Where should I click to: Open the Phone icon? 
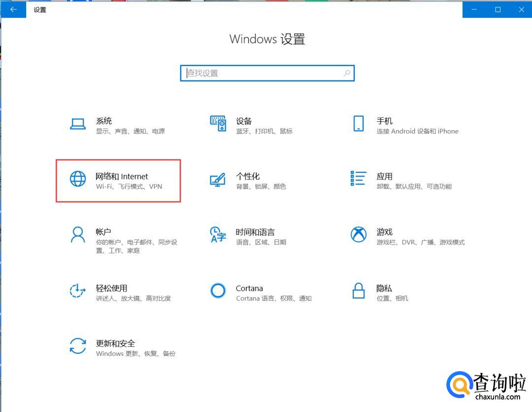click(x=358, y=124)
